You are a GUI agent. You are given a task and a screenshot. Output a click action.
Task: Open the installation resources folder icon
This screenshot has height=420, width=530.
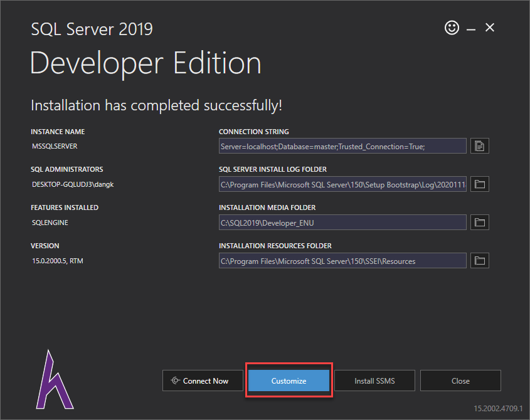pos(480,261)
